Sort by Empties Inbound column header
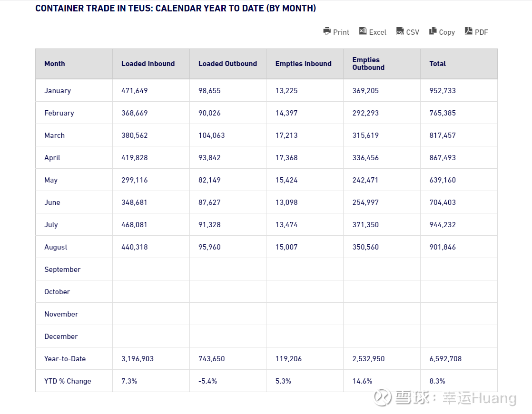 click(303, 64)
